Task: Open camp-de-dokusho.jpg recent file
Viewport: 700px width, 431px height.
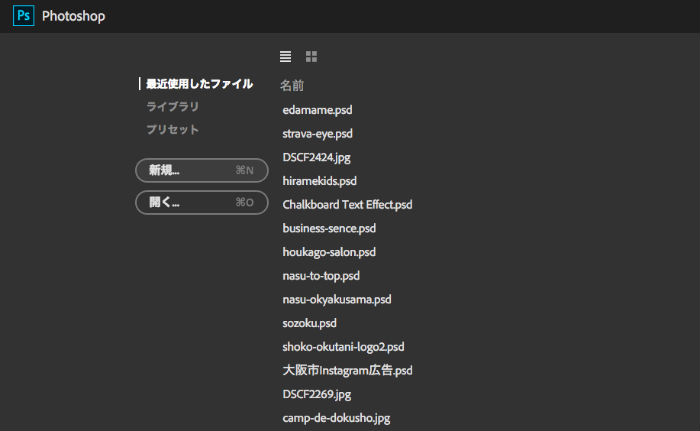Action: pos(336,418)
